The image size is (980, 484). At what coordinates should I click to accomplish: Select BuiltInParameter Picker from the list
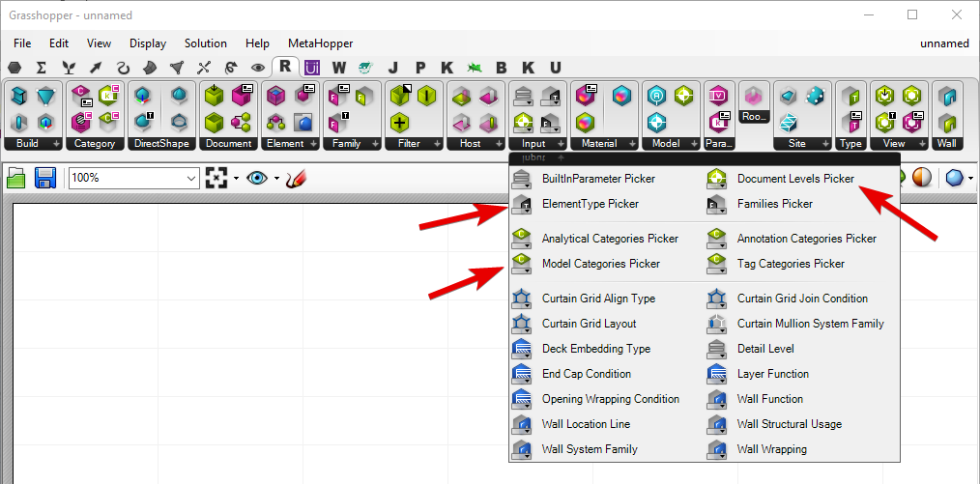click(x=598, y=179)
